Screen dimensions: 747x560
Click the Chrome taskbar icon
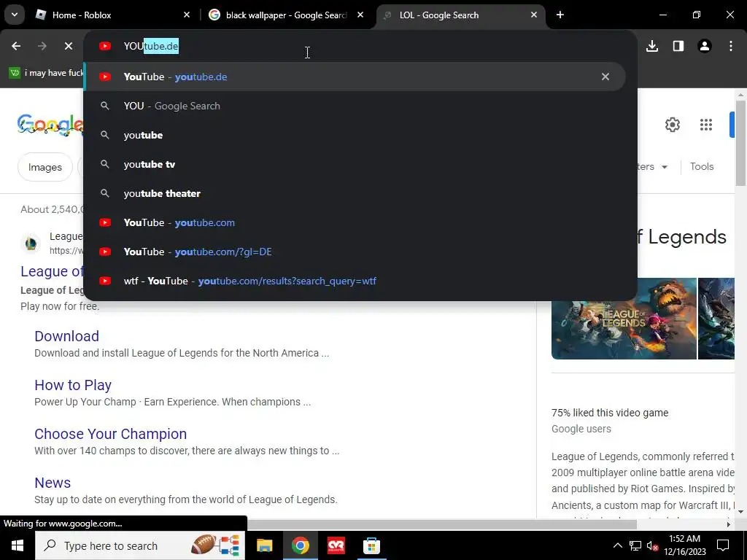click(301, 545)
